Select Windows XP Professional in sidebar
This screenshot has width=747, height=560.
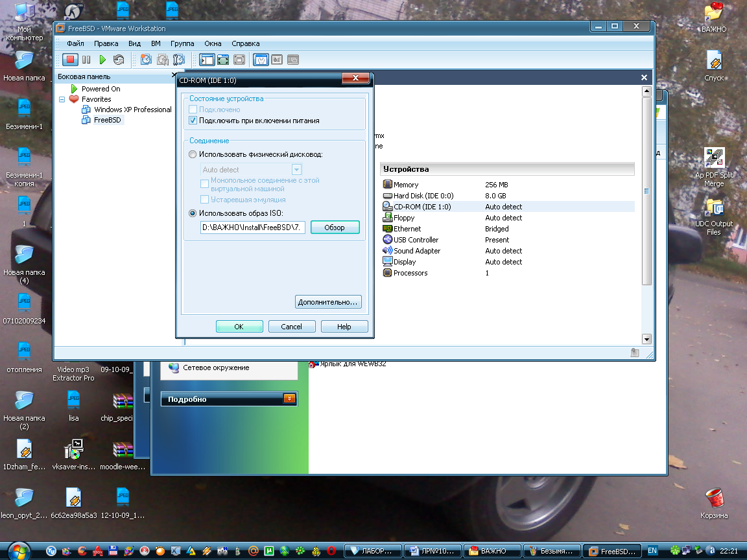pyautogui.click(x=132, y=110)
